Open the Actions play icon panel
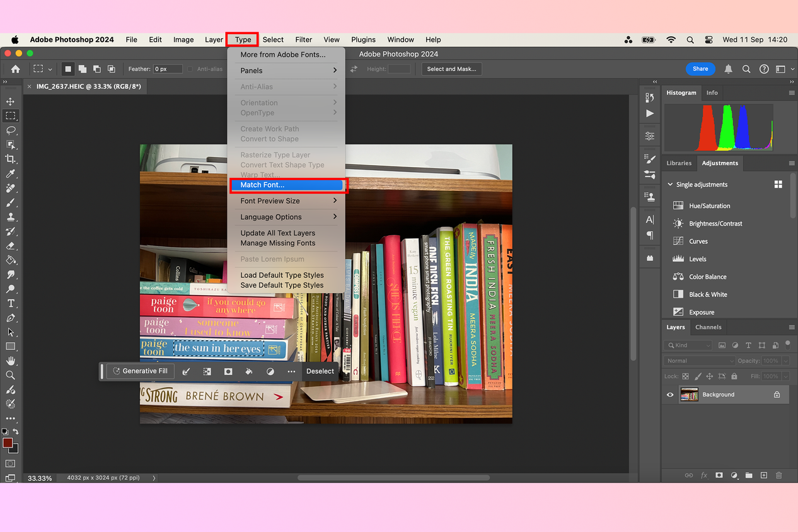 coord(650,113)
